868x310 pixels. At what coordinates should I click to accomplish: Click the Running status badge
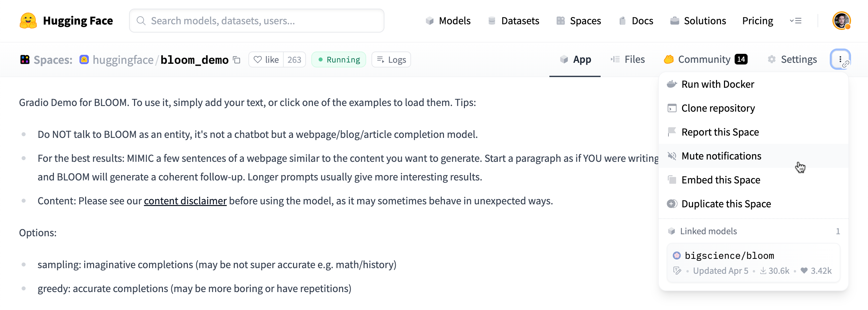[339, 60]
